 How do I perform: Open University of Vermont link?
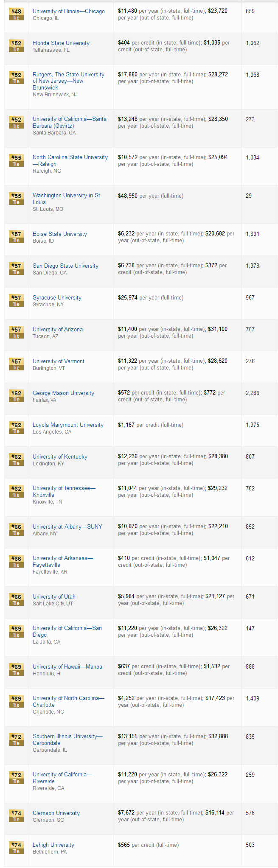pos(59,361)
